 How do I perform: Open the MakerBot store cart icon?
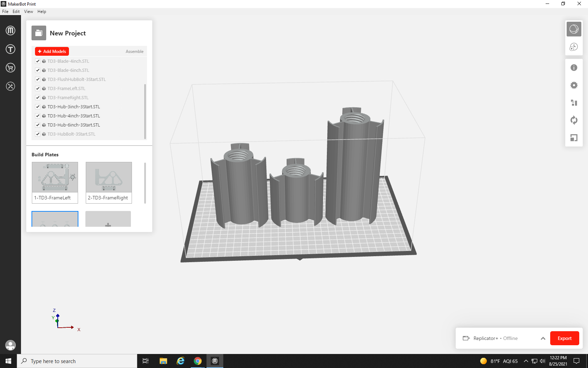[10, 68]
